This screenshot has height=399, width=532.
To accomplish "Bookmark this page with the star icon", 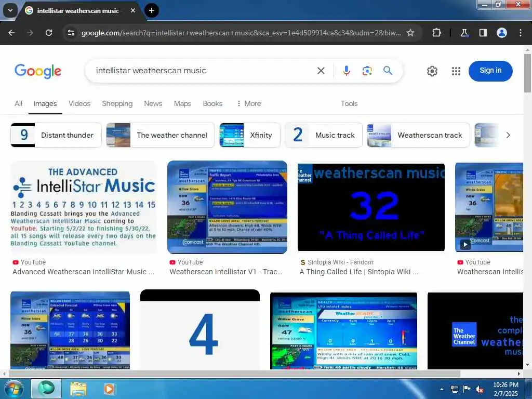I will [x=410, y=33].
